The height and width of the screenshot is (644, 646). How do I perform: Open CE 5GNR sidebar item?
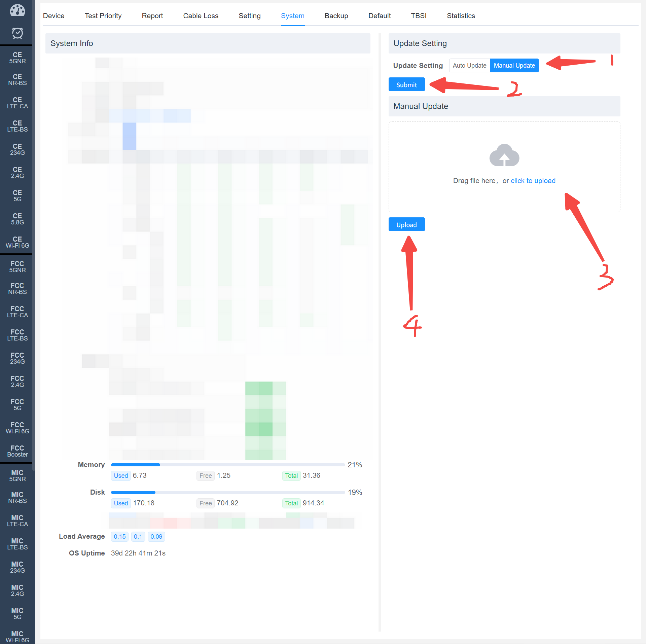17,58
